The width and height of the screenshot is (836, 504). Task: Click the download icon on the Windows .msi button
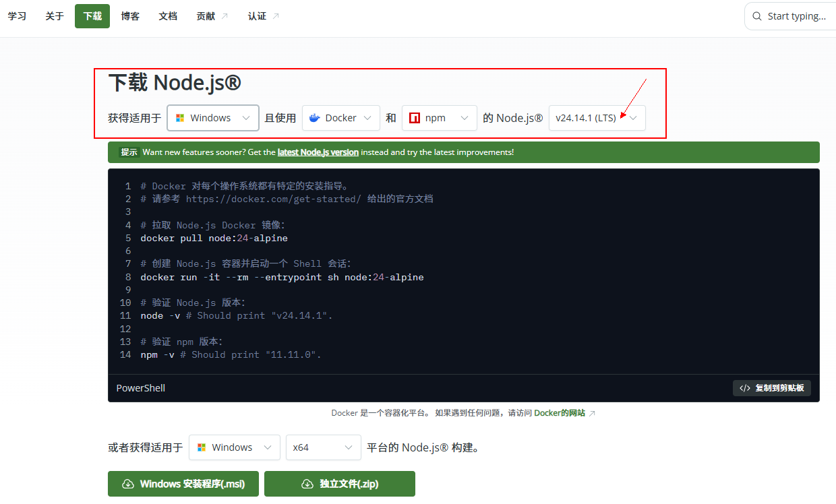click(x=127, y=484)
